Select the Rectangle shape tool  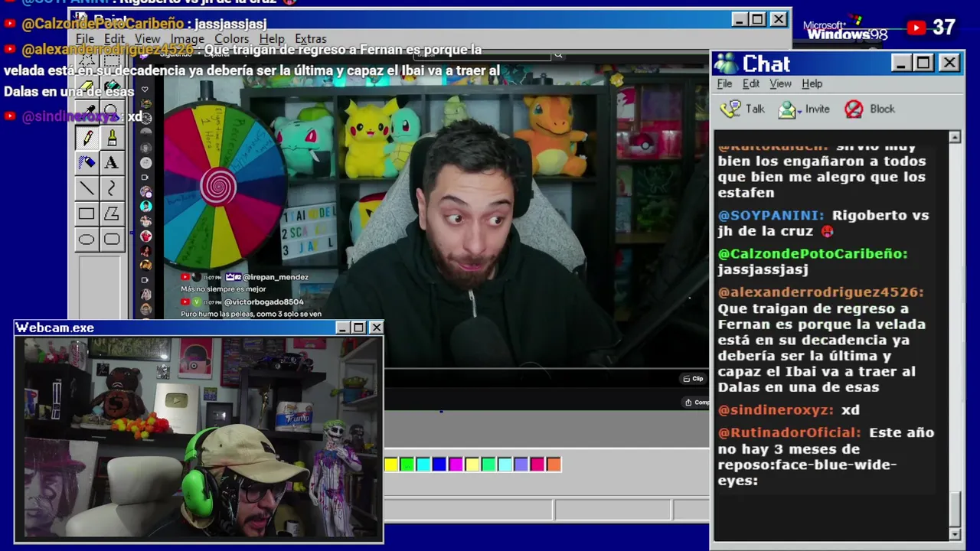[87, 214]
